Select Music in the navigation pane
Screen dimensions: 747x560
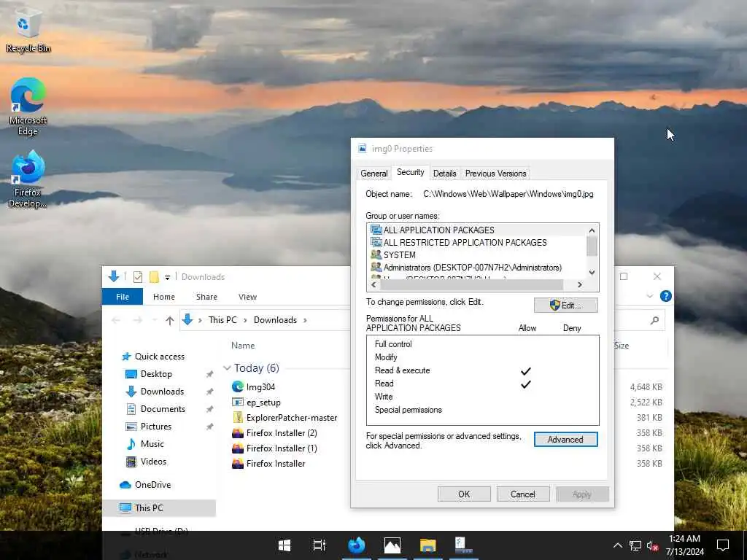coord(152,444)
